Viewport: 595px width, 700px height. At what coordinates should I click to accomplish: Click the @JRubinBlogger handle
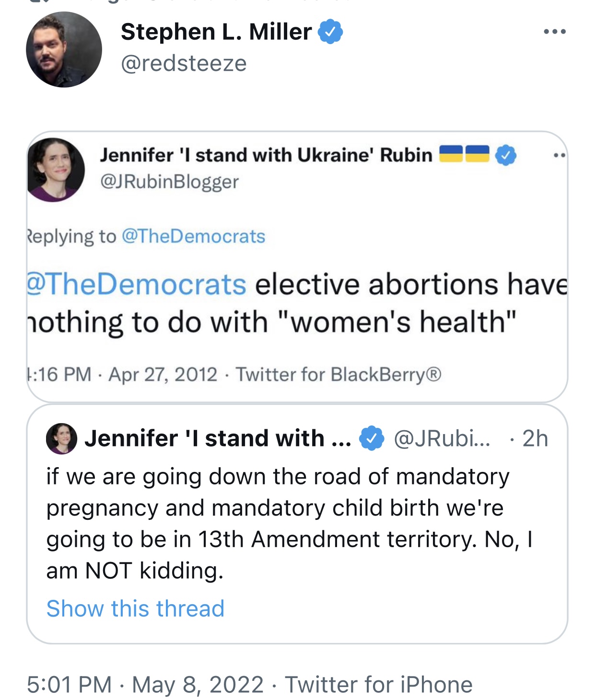169,182
